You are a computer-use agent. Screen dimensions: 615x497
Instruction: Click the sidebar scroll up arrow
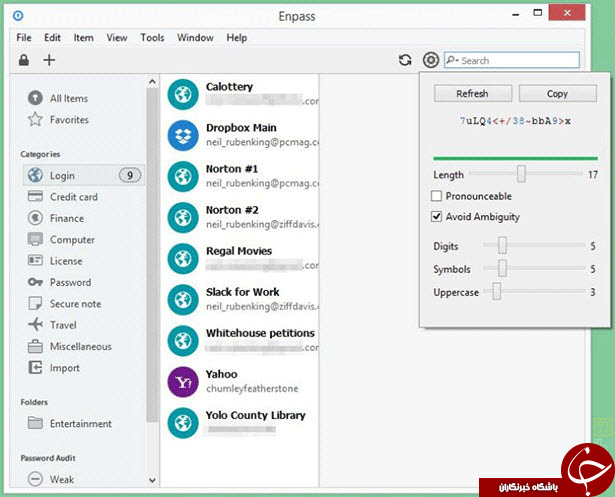[153, 82]
